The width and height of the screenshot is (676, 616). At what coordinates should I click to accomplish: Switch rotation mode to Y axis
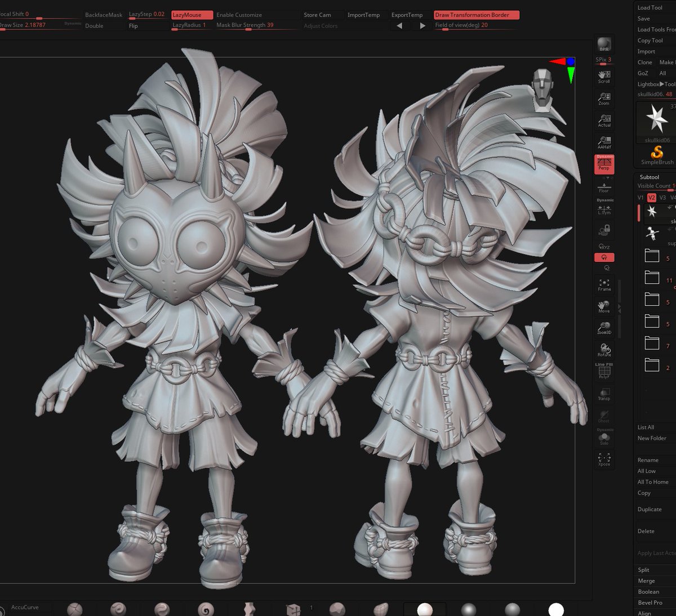[604, 257]
